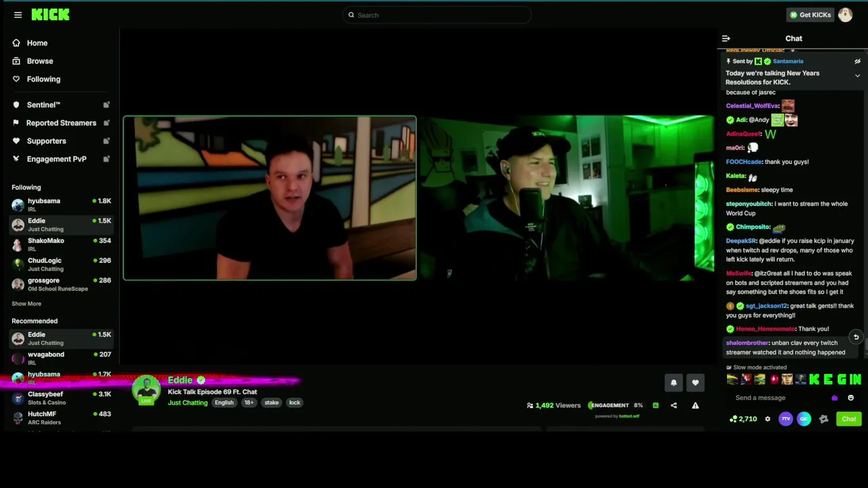Screen dimensions: 868x488
Task: Open ShakoMako channel in Following list
Action: 61,244
